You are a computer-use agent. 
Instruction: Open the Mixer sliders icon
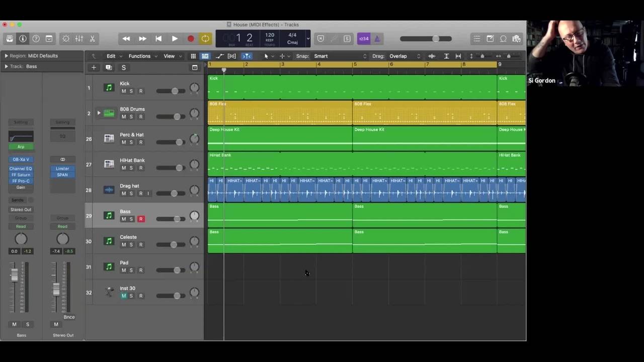[x=79, y=39]
